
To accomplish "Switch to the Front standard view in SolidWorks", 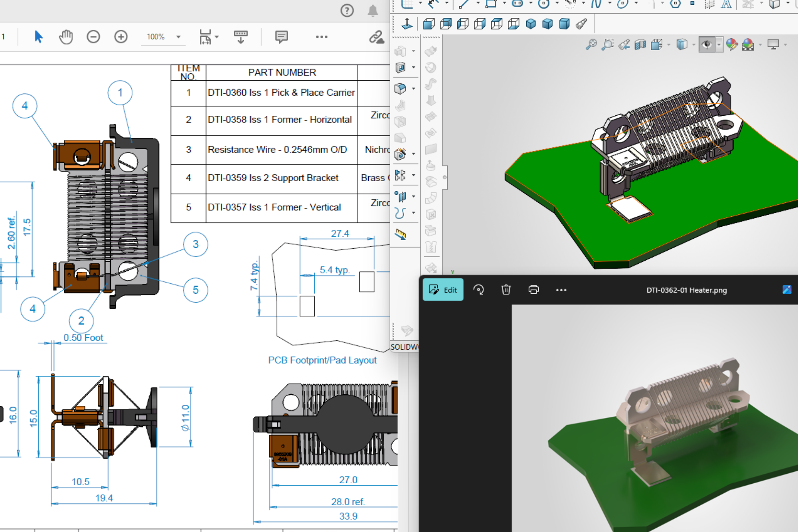I will pyautogui.click(x=429, y=24).
